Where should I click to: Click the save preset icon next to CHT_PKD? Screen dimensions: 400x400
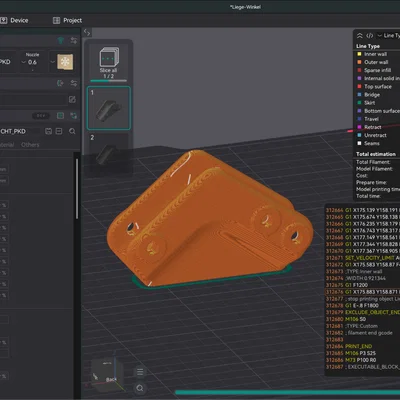[48, 131]
